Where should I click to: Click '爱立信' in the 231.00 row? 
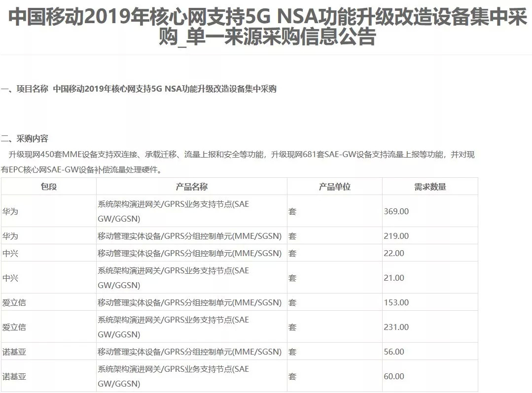pos(14,327)
